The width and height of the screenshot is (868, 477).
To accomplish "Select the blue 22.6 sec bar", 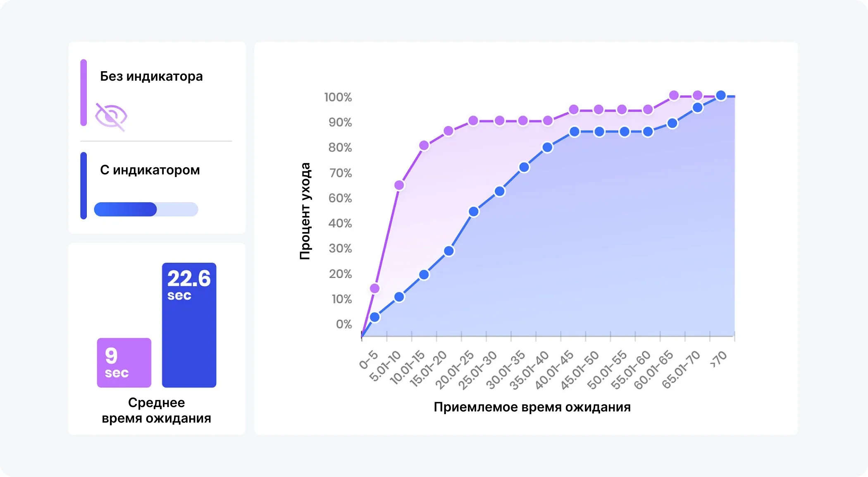I will pyautogui.click(x=189, y=325).
